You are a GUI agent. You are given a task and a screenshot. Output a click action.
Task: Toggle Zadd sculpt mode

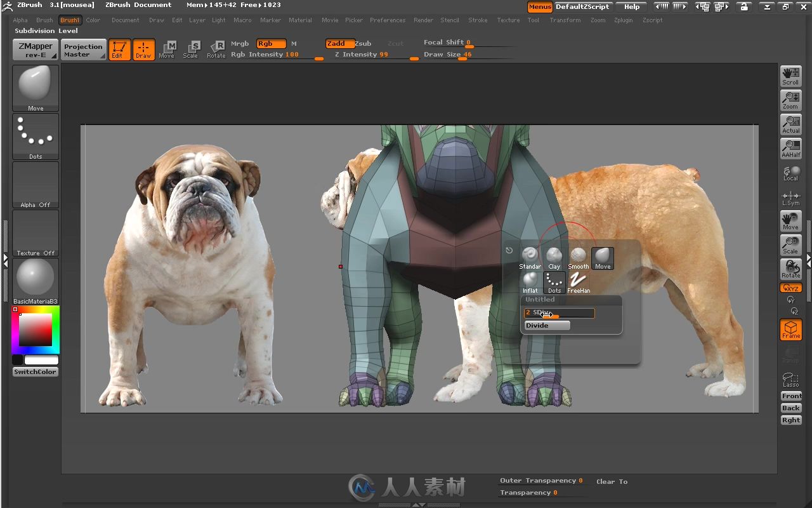click(x=339, y=43)
